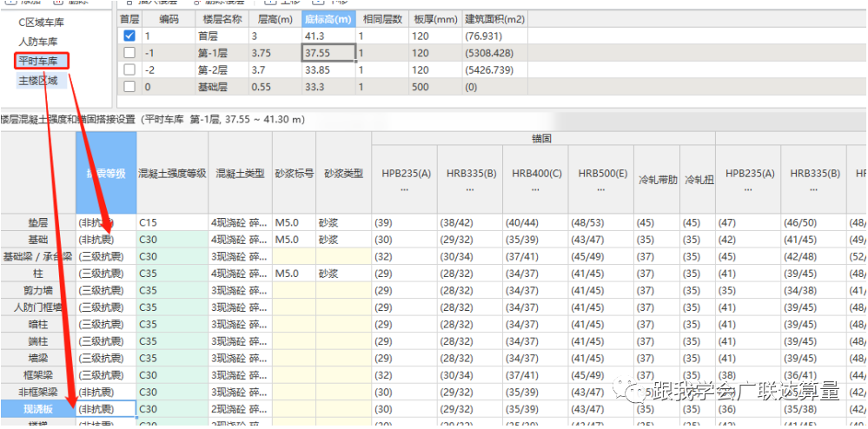Viewport: 868px width, 429px height.
Task: Click the 混凝土类型 column header
Action: click(241, 173)
